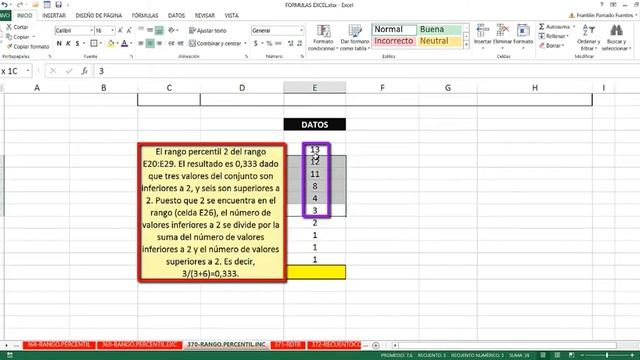Open the DISEÑO DE PÁGINA ribbon tab
The height and width of the screenshot is (360, 640).
[99, 16]
